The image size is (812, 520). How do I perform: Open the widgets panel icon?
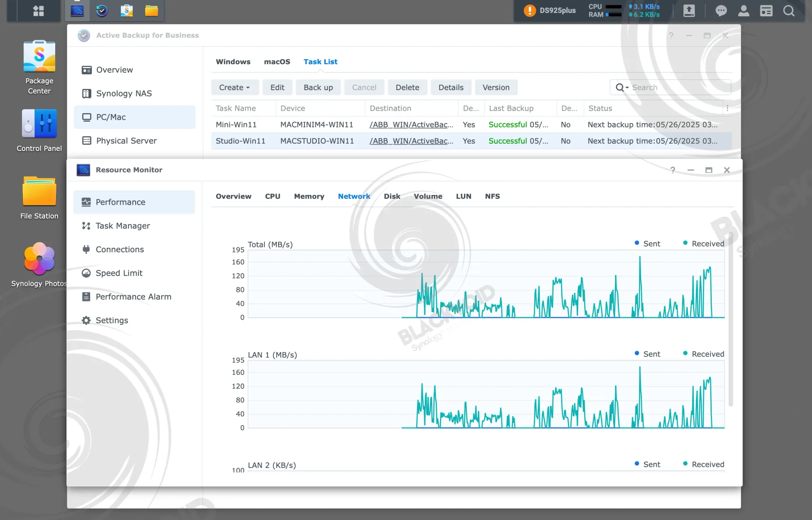tap(766, 11)
